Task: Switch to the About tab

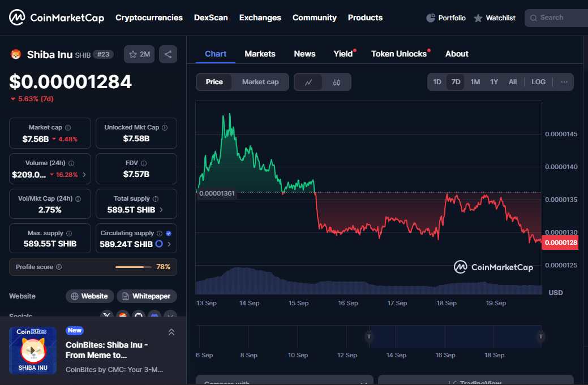Action: pyautogui.click(x=457, y=54)
